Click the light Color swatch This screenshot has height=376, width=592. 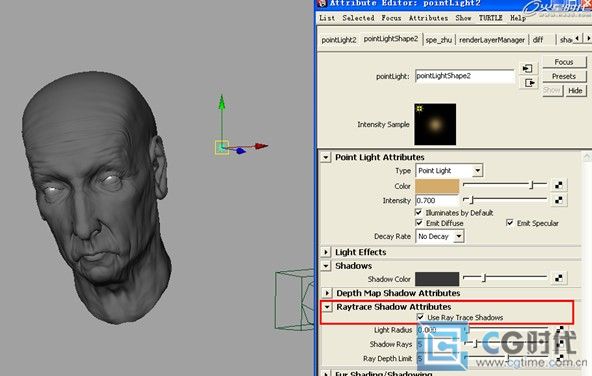tap(437, 185)
